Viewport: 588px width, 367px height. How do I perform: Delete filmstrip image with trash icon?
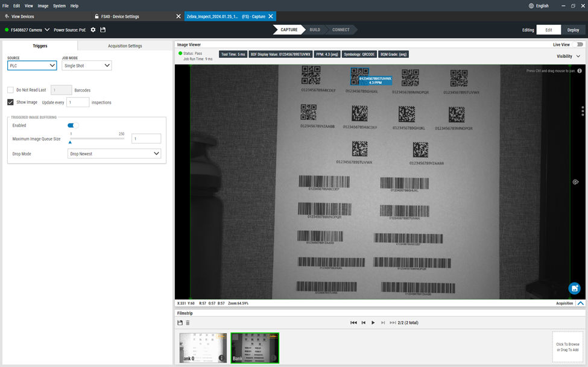click(188, 322)
